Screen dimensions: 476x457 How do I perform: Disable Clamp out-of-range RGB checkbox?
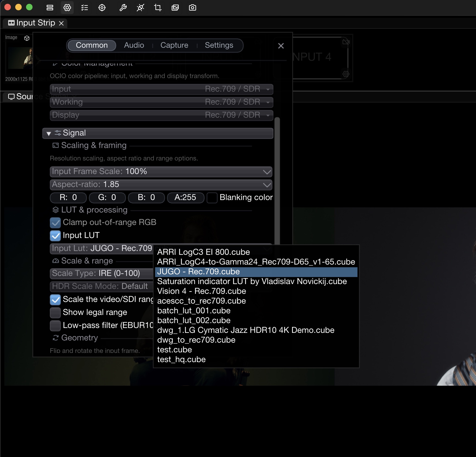point(55,223)
